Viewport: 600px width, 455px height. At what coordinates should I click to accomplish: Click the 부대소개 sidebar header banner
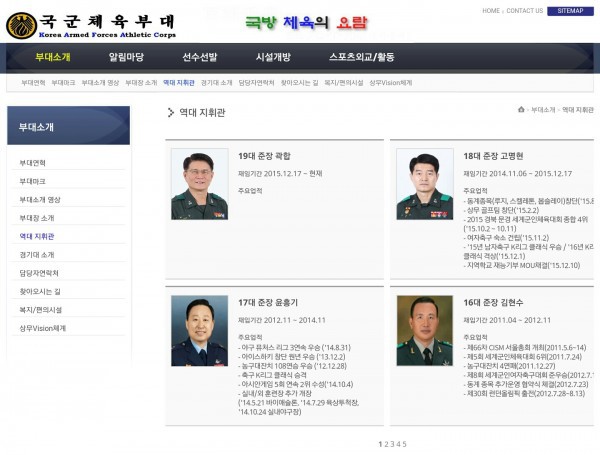68,126
